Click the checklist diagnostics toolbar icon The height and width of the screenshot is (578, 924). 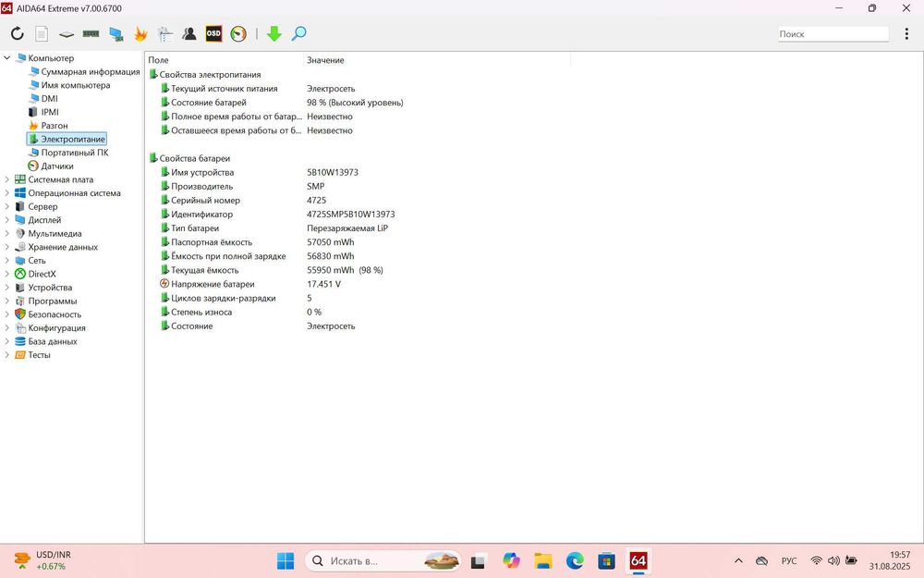click(x=165, y=33)
